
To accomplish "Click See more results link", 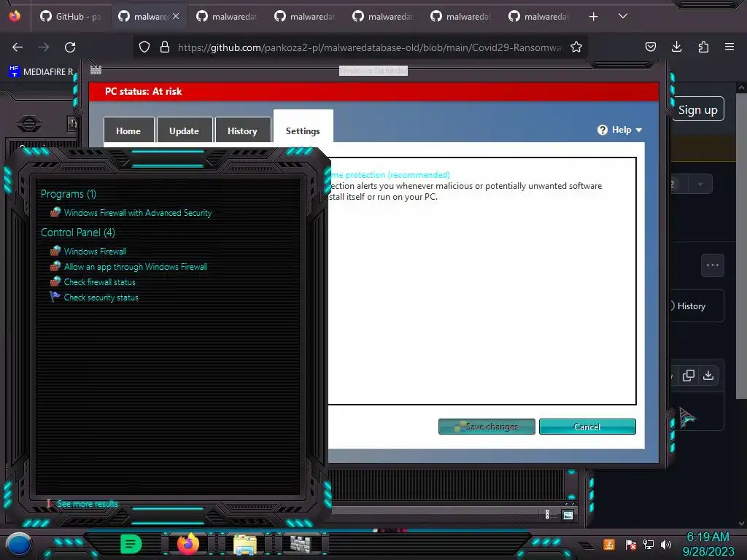I will point(88,504).
